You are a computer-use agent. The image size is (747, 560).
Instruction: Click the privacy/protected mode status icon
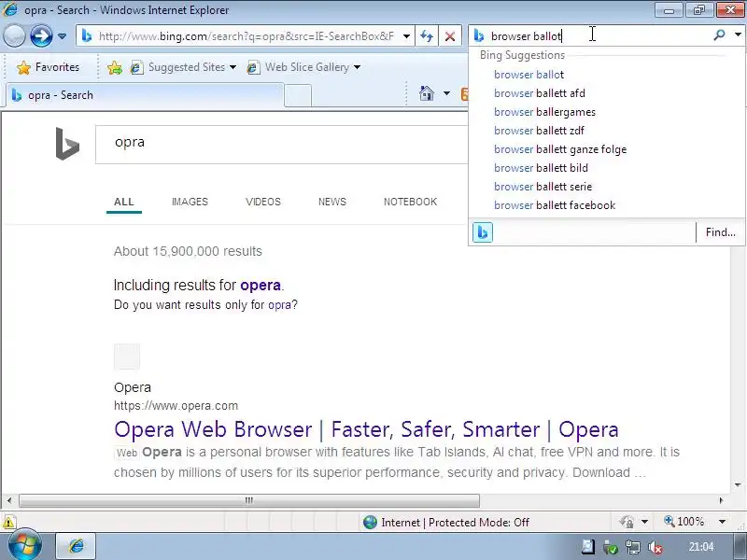627,522
